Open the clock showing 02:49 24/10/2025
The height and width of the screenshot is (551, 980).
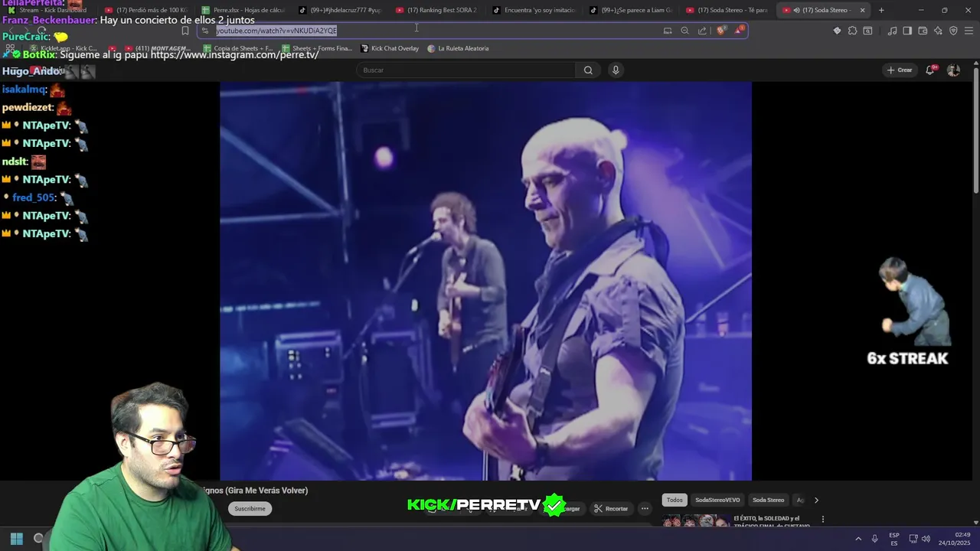click(x=955, y=539)
